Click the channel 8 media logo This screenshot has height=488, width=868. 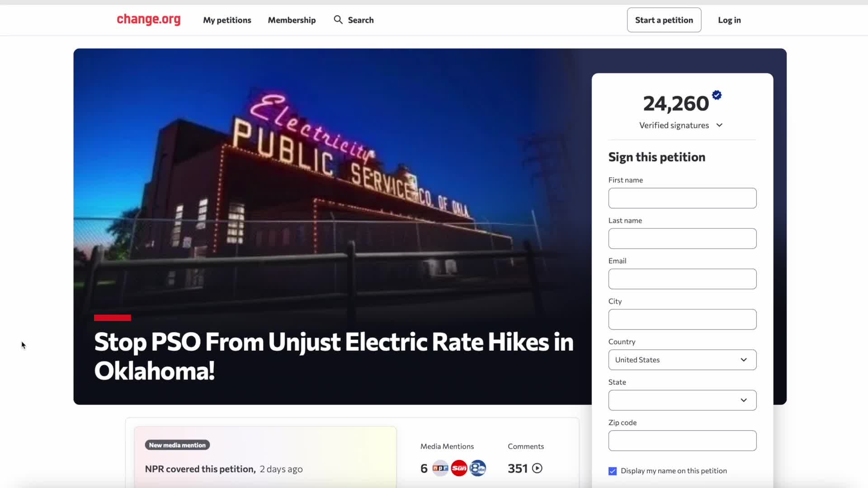point(477,468)
